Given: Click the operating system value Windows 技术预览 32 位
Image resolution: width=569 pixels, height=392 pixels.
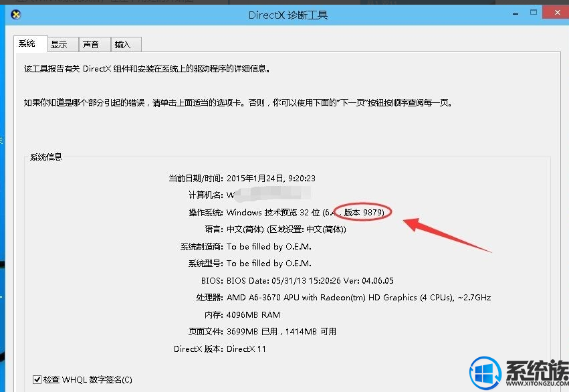Looking at the screenshot, I should click(x=273, y=212).
